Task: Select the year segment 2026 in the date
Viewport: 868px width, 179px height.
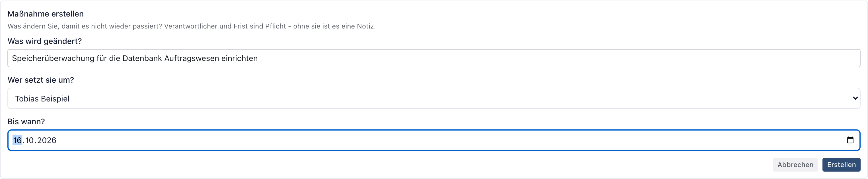Action: [x=46, y=140]
